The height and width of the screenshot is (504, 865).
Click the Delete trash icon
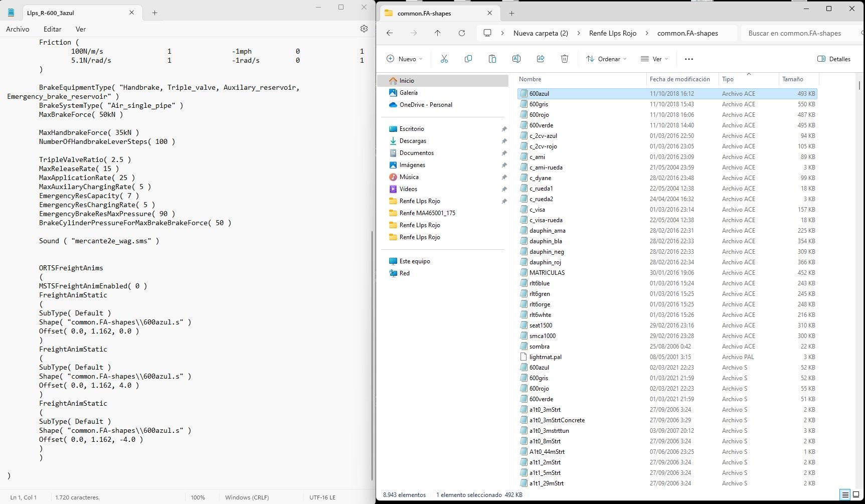point(565,59)
